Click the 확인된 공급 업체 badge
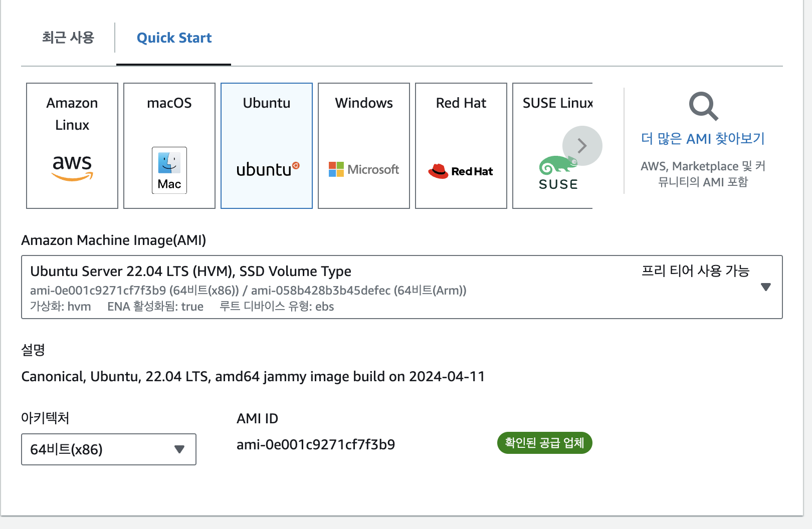This screenshot has width=812, height=529. coord(545,443)
